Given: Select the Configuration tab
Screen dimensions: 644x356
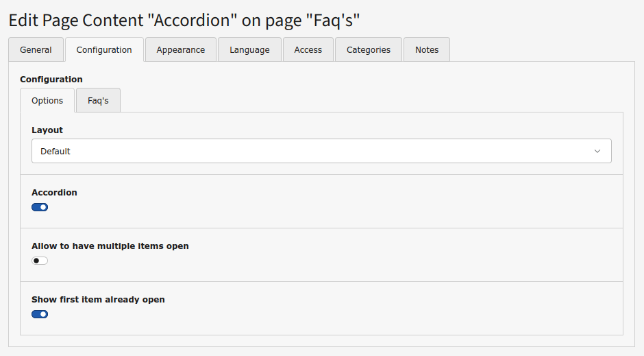Looking at the screenshot, I should pos(104,49).
